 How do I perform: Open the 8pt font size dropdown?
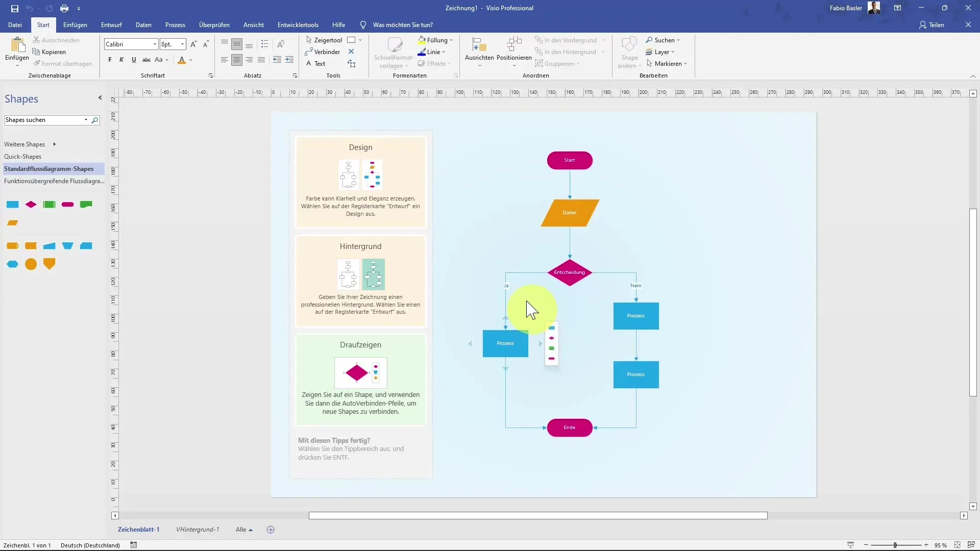(x=182, y=44)
